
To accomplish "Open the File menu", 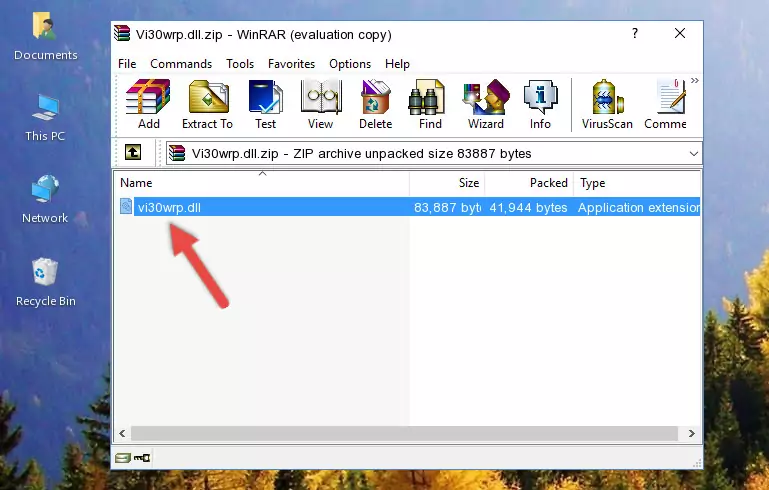I will coord(127,64).
